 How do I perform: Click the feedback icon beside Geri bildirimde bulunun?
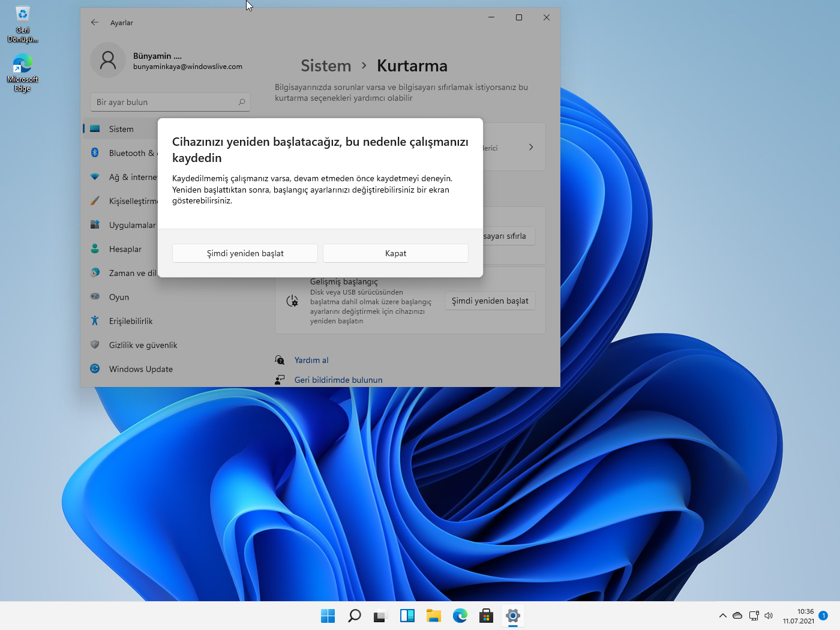pyautogui.click(x=280, y=380)
